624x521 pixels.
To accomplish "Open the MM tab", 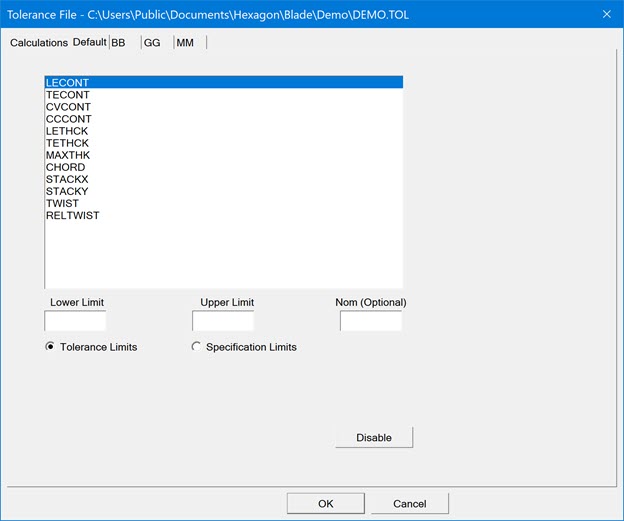I will 185,43.
